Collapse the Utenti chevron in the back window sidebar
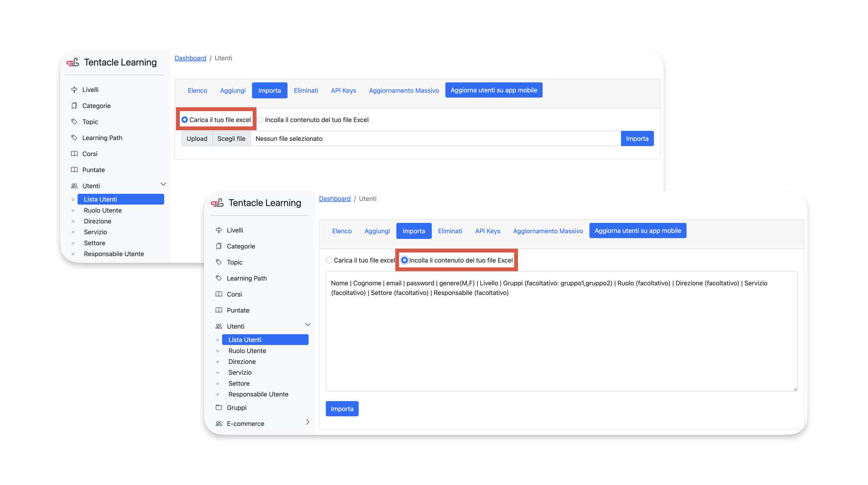The image size is (868, 485). 163,184
